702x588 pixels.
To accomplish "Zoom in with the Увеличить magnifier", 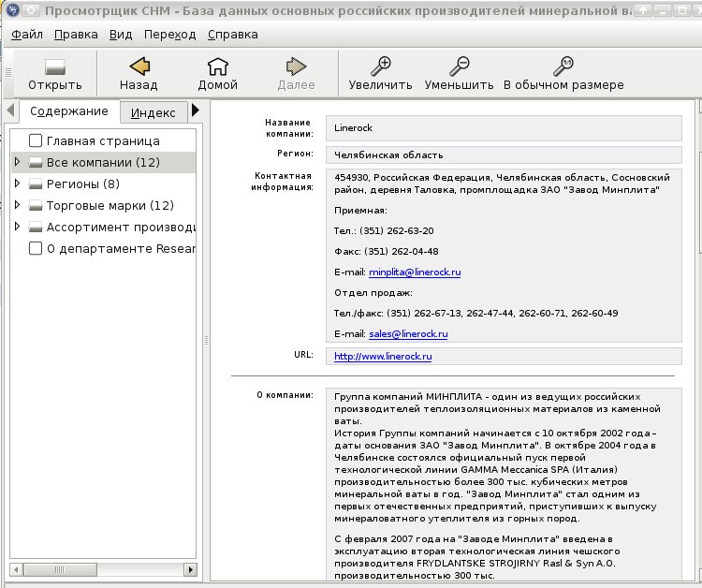I will pos(381,66).
